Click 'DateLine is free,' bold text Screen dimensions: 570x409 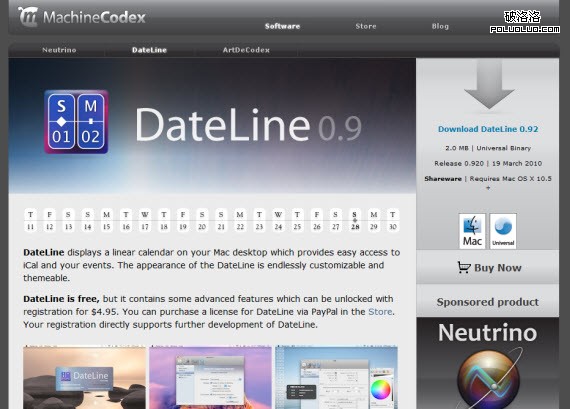pyautogui.click(x=61, y=299)
